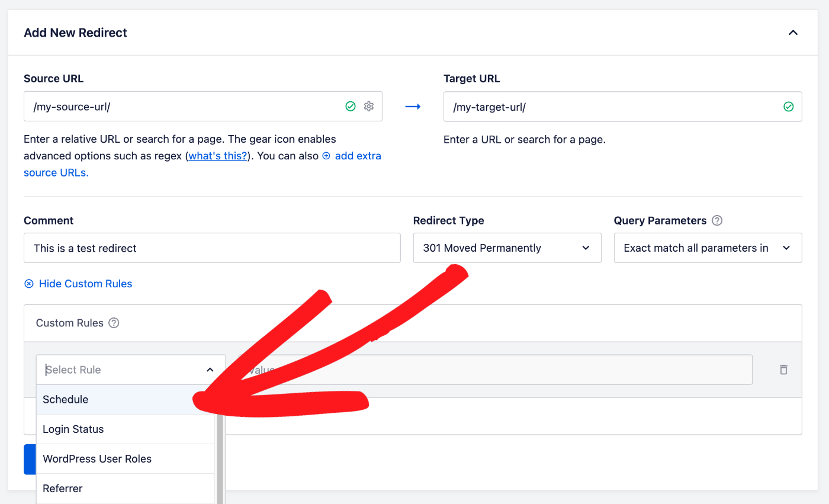Click the blue arrow between URL fields
This screenshot has height=504, width=829.
tap(413, 107)
